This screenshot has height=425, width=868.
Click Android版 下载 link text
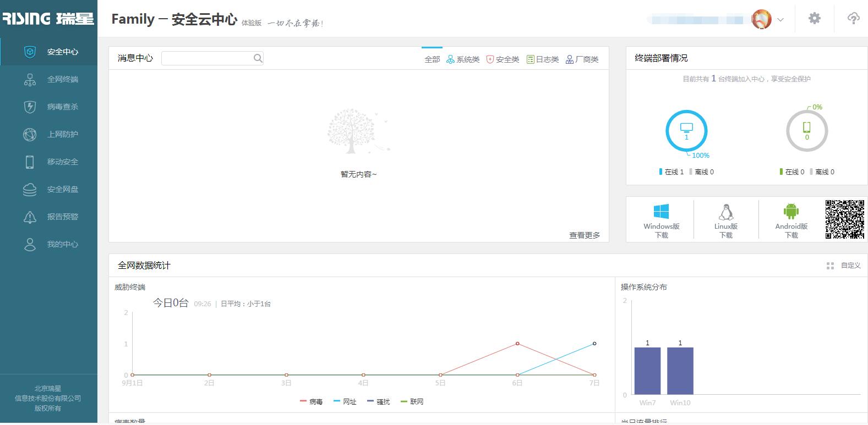791,230
